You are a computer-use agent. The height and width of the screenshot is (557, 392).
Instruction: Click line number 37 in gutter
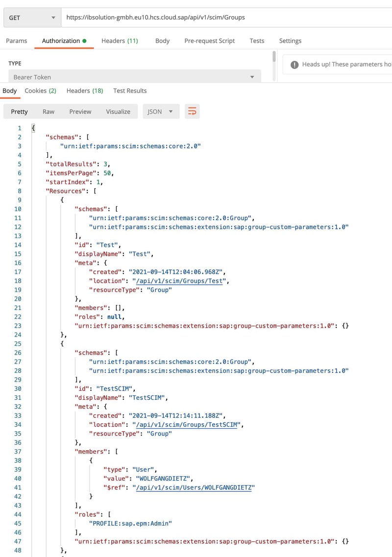18,452
